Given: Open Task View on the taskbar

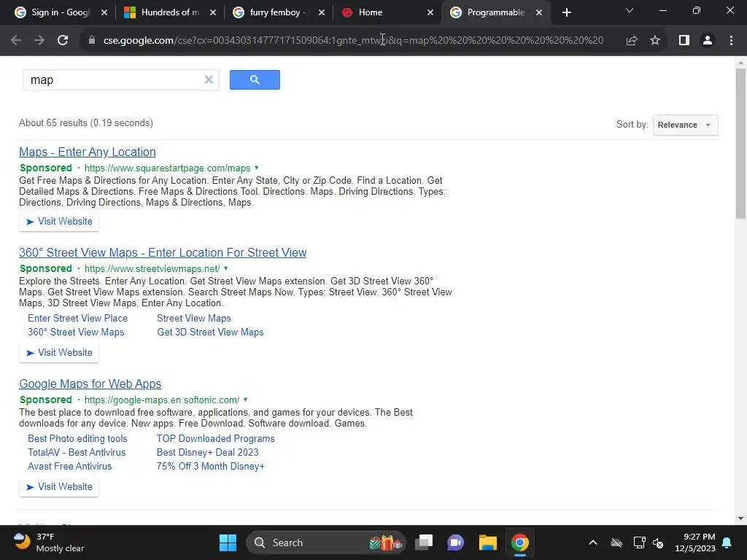Looking at the screenshot, I should pyautogui.click(x=424, y=542).
